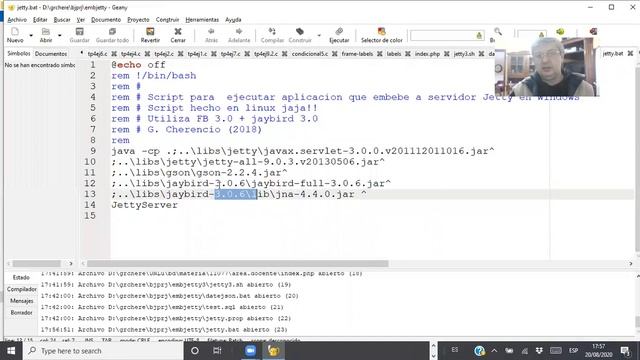The height and width of the screenshot is (360, 640).
Task: Close the index.php tab
Action: click(x=447, y=53)
